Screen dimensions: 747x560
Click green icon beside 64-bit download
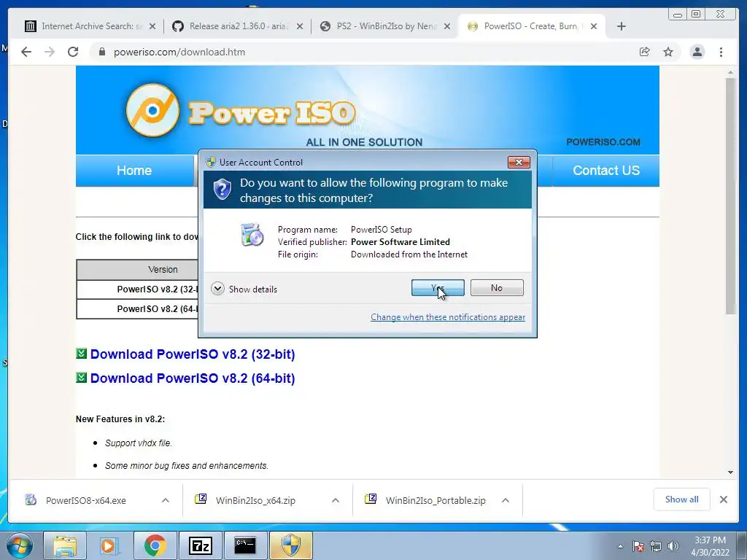pos(82,377)
